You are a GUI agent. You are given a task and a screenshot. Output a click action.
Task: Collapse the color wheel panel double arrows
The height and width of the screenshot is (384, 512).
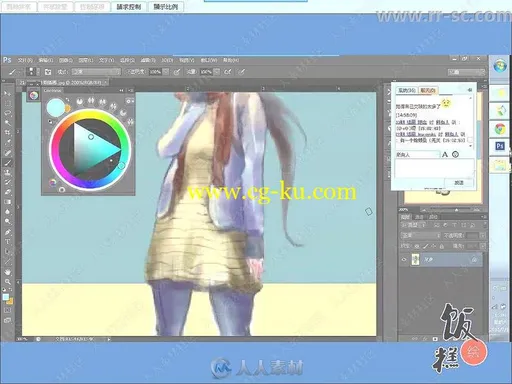click(x=122, y=90)
